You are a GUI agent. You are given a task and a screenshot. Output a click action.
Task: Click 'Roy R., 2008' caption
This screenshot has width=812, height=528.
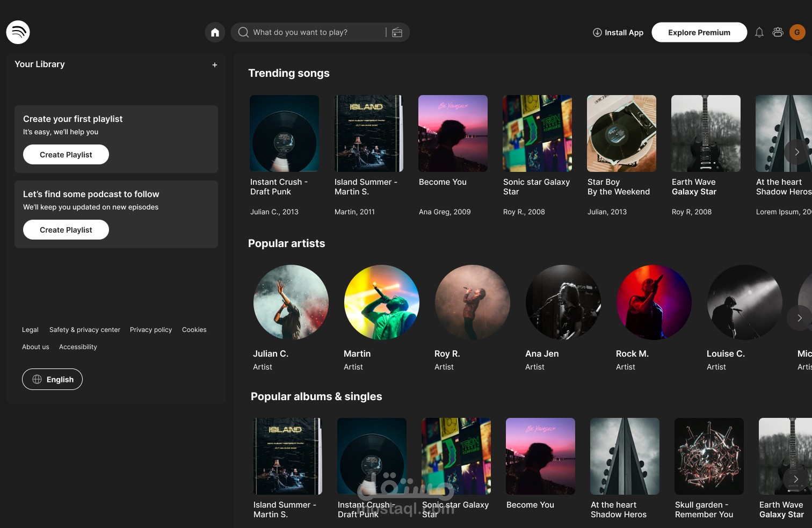point(524,212)
